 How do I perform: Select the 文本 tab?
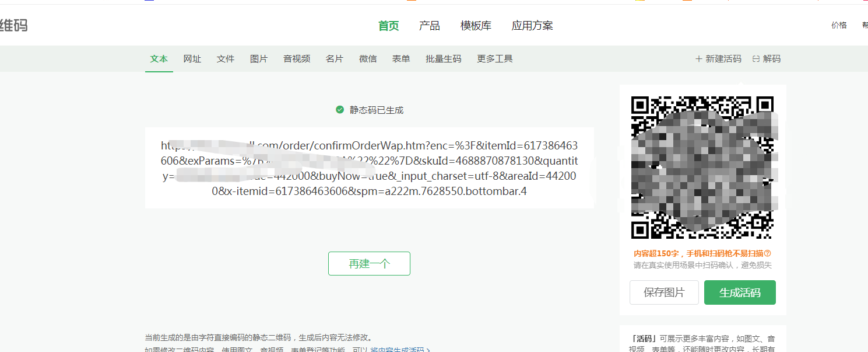[x=159, y=59]
